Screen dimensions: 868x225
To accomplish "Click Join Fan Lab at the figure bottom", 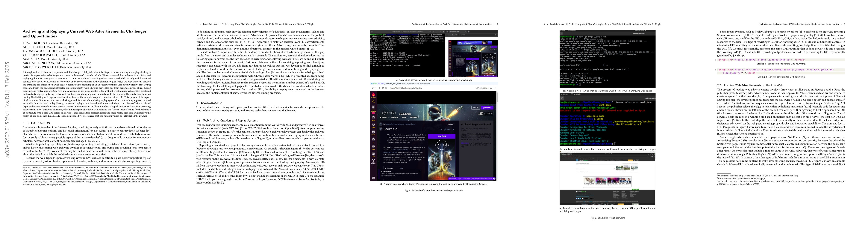I will 467,179.
